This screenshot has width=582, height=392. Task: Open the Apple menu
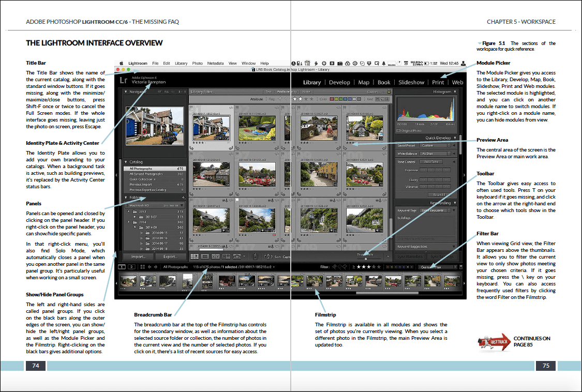point(122,63)
